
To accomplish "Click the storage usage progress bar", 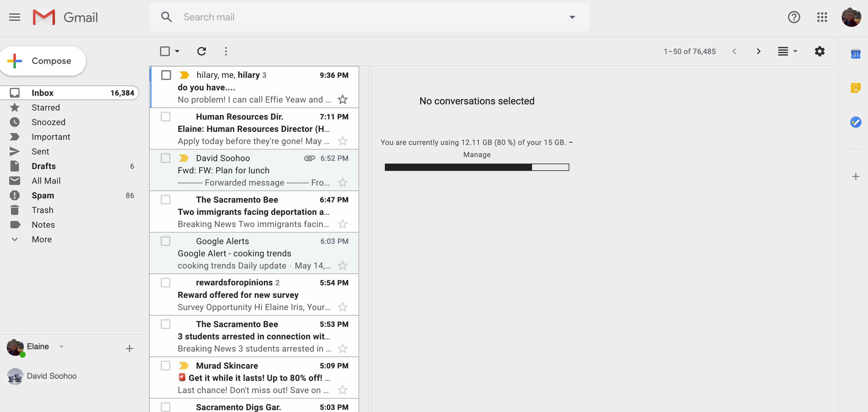I will (477, 166).
